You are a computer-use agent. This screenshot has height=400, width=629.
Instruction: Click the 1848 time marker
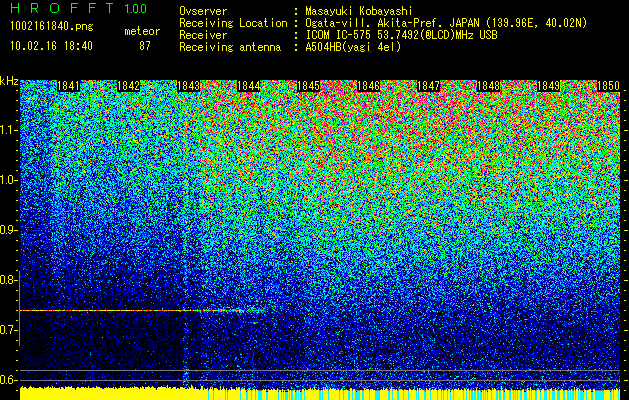[489, 86]
